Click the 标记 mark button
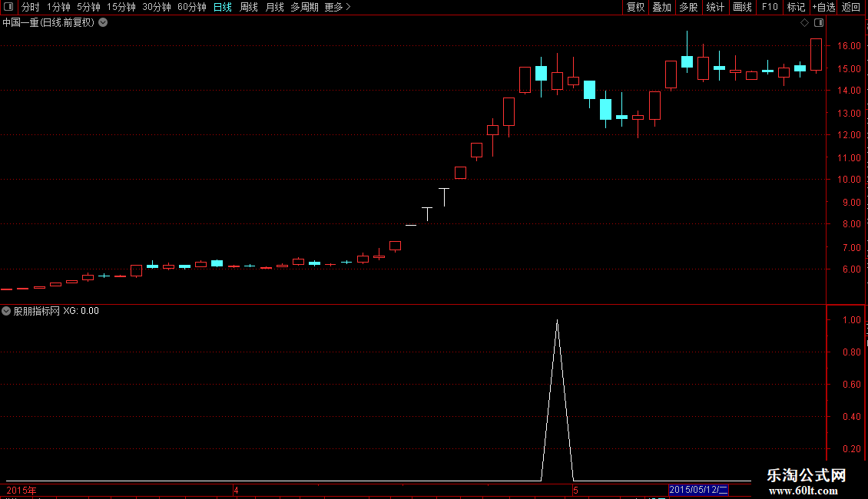Screen dimensions: 868x499 coord(796,7)
